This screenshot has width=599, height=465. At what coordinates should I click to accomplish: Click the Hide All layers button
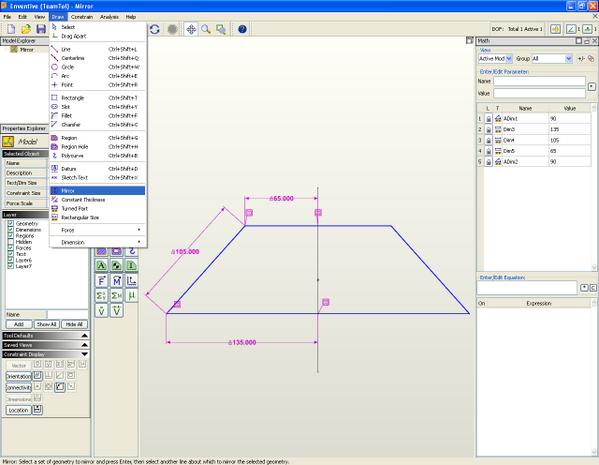click(x=74, y=324)
